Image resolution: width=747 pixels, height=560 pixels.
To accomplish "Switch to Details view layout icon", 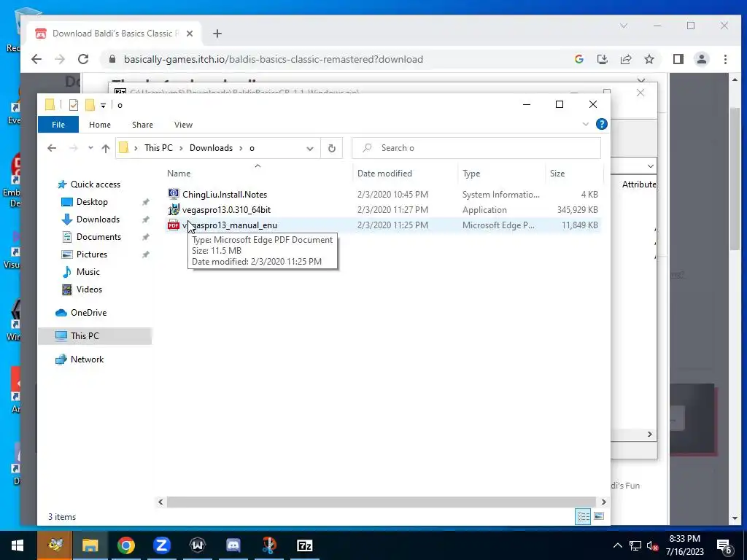I will pos(583,517).
